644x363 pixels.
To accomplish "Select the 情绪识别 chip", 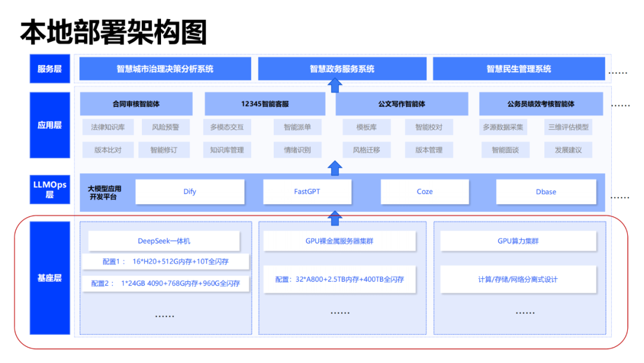I will (298, 150).
